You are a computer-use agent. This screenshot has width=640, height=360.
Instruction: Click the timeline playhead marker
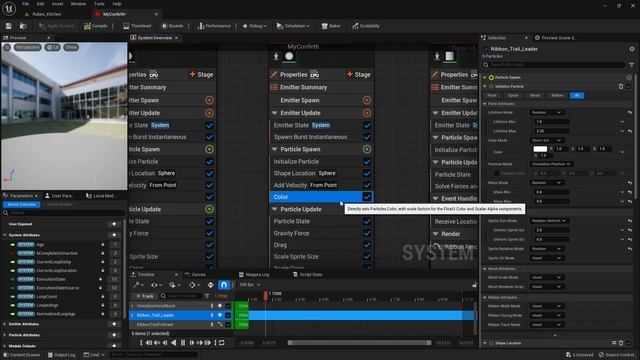266,295
